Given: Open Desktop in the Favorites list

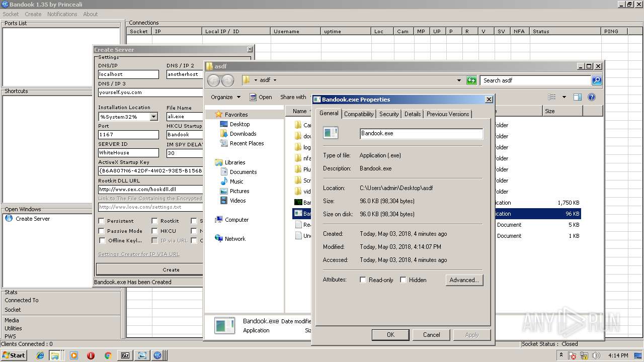Looking at the screenshot, I should [x=239, y=124].
